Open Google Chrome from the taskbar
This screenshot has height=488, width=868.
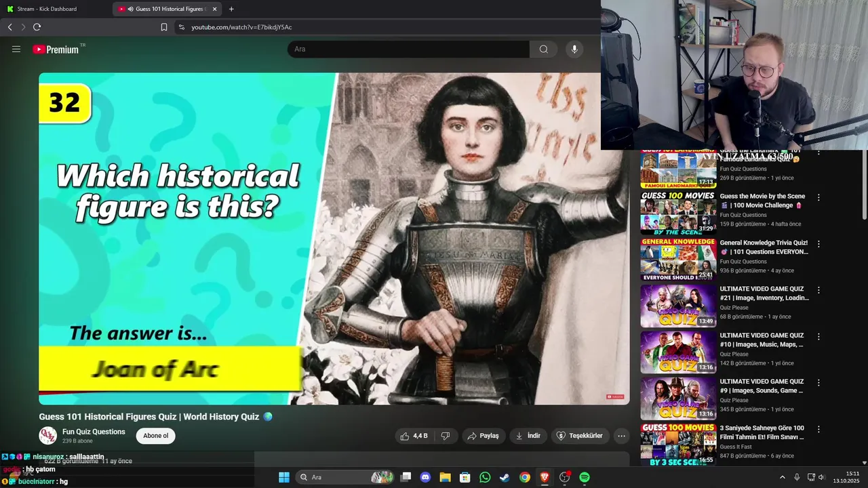pyautogui.click(x=525, y=477)
